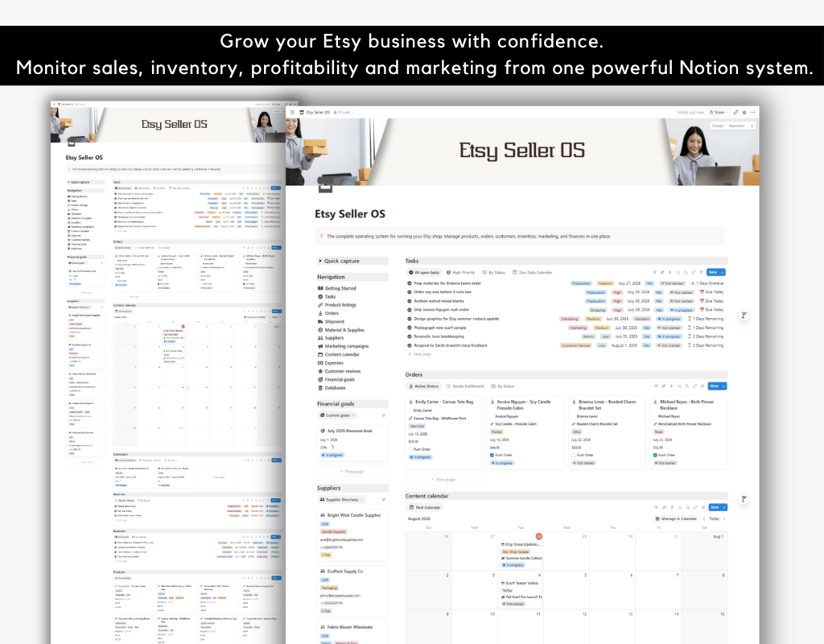824x644 pixels.
Task: Open the dropdown arrow beside the Tasks New button
Action: pos(723,272)
